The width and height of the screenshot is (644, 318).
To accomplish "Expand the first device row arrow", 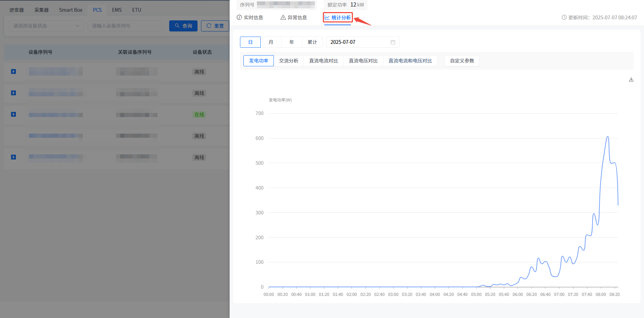I will 13,71.
